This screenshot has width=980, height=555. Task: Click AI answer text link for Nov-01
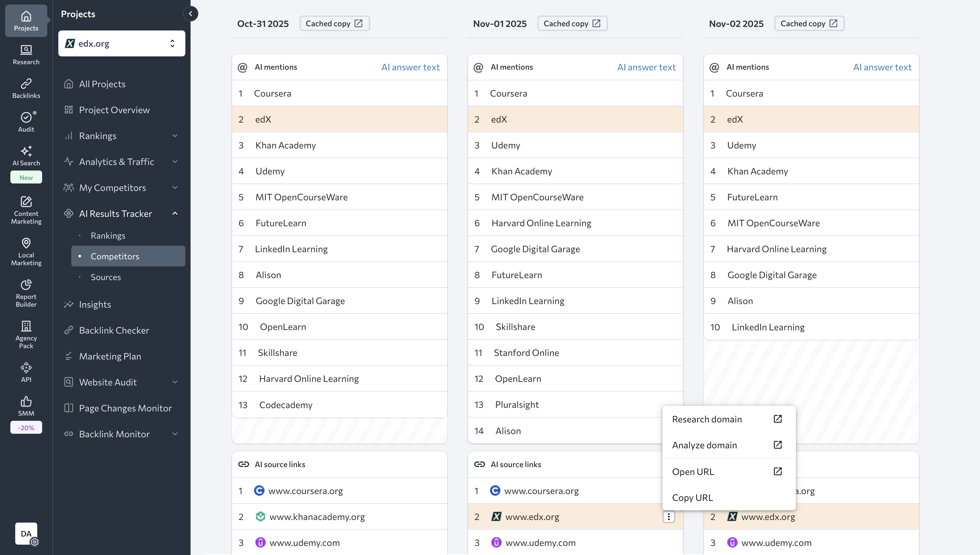[x=646, y=67]
